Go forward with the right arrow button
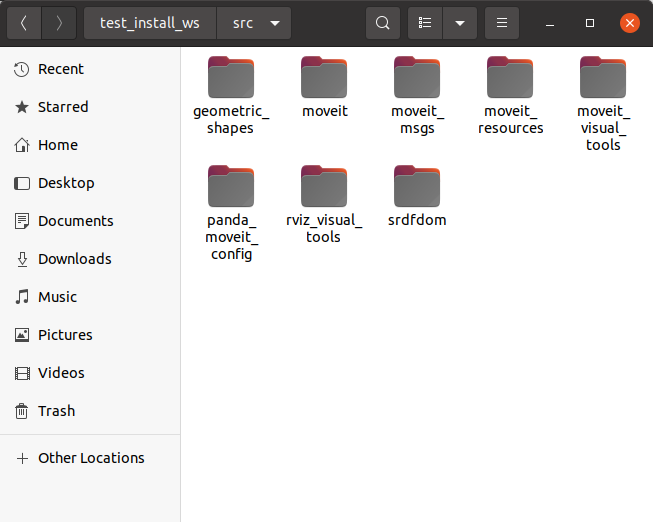 click(x=59, y=23)
